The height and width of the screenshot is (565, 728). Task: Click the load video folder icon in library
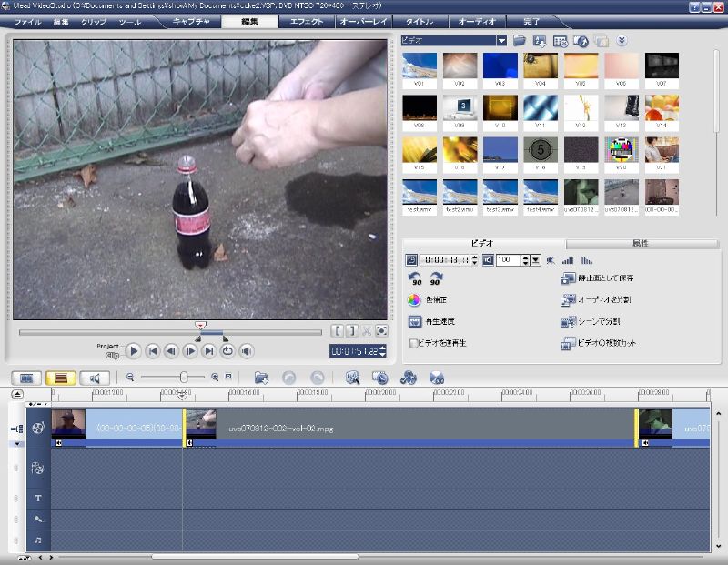[x=520, y=41]
